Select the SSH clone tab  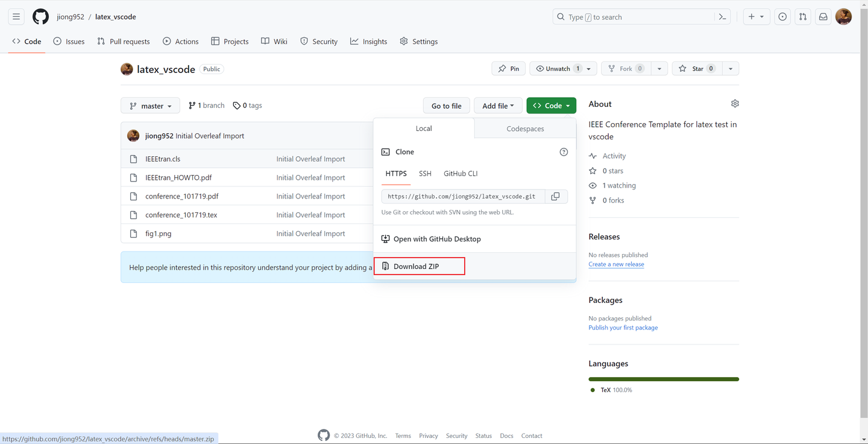[x=425, y=173]
